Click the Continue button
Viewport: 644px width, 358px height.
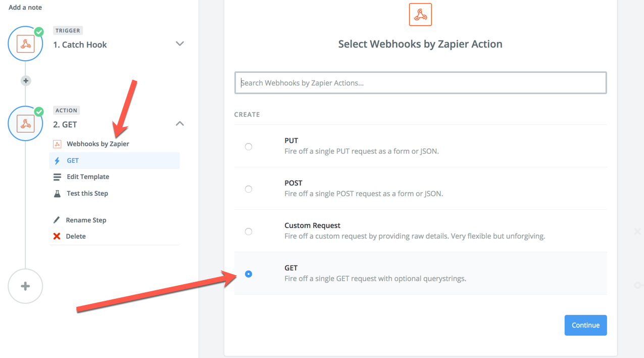(x=585, y=325)
